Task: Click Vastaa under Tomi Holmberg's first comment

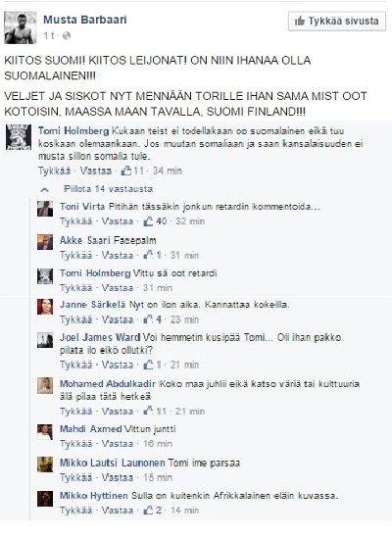Action: tap(96, 171)
